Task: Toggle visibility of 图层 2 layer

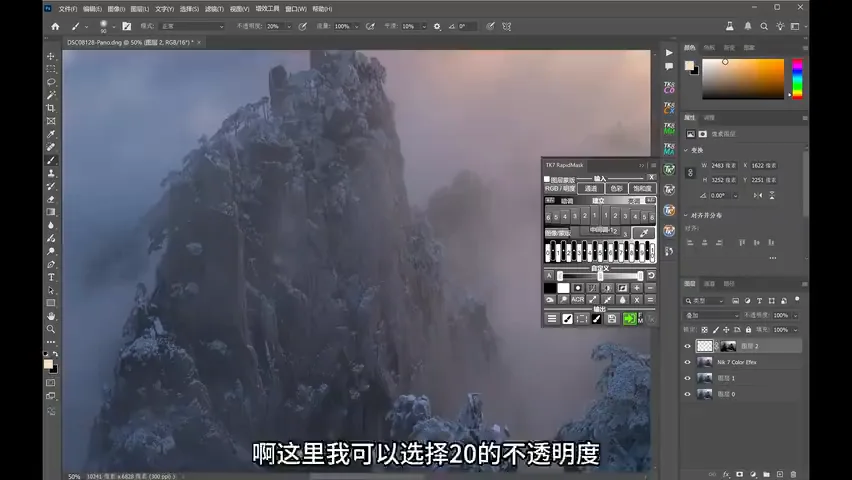Action: point(687,346)
